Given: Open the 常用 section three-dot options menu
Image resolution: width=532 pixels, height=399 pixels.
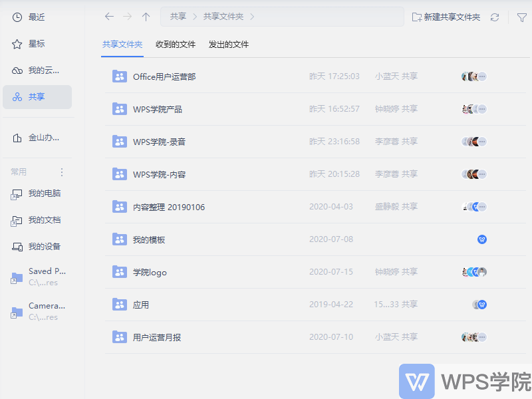Looking at the screenshot, I should tap(61, 172).
